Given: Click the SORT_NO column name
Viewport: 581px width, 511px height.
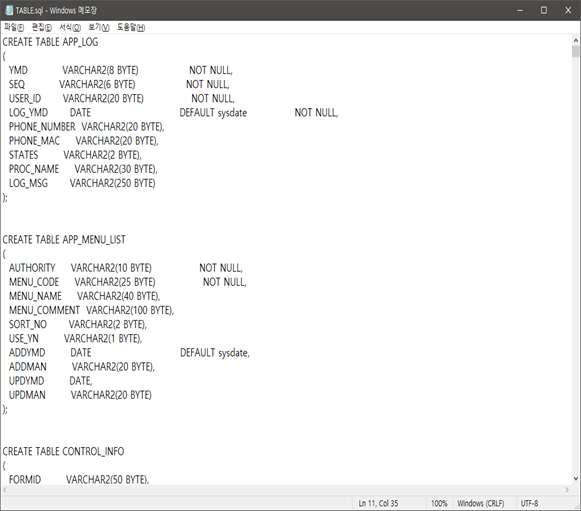Looking at the screenshot, I should [28, 324].
